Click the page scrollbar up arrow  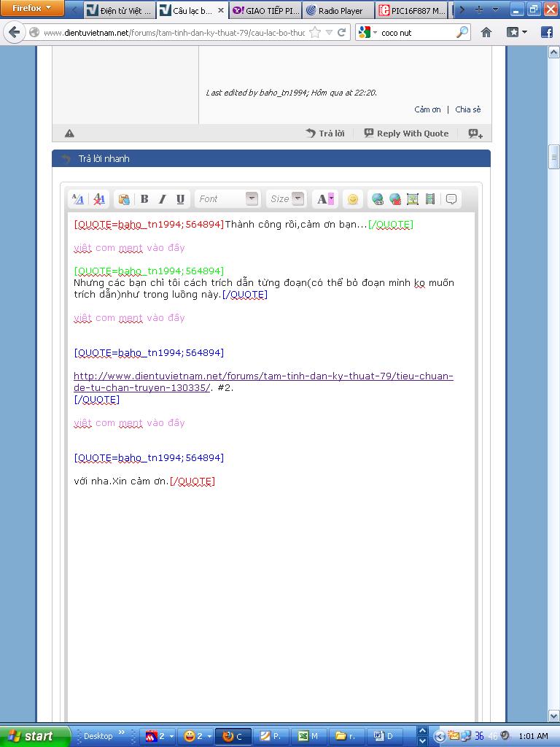tap(554, 52)
